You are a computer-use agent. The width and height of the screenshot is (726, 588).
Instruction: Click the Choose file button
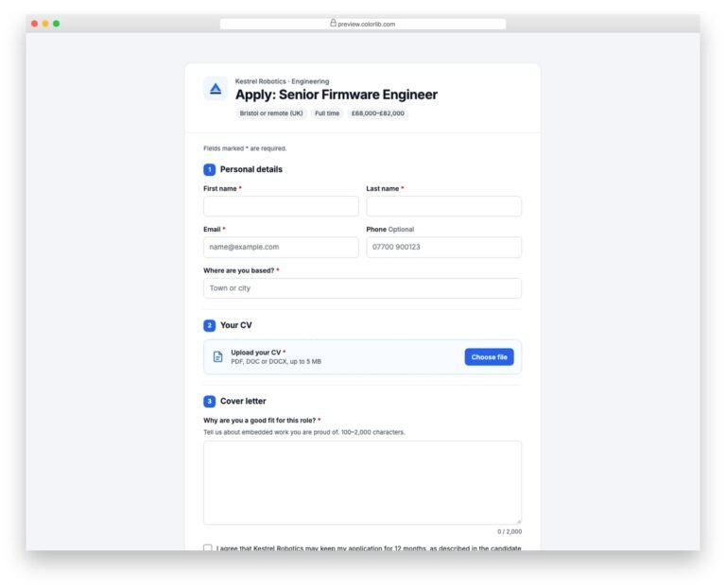pos(489,357)
